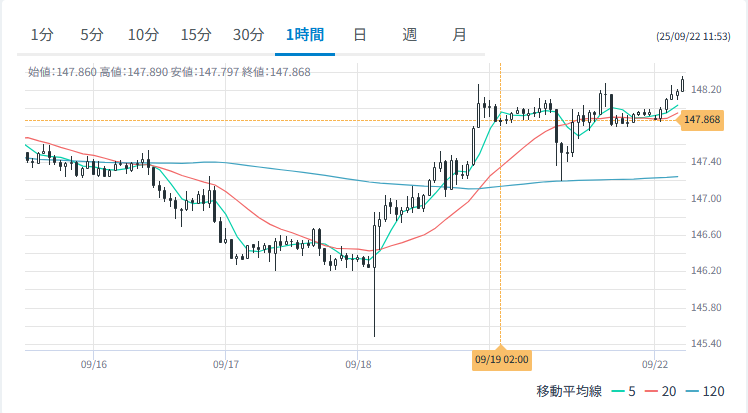Viewport: 748px width, 413px height.
Task: Click the 始値 高値 安値 終値 info line
Action: [x=169, y=72]
